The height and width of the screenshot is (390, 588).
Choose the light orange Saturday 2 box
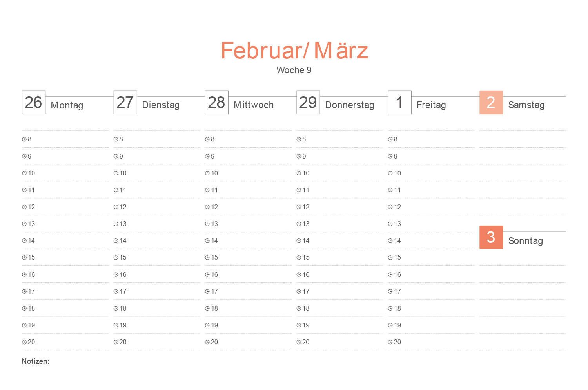click(x=491, y=103)
